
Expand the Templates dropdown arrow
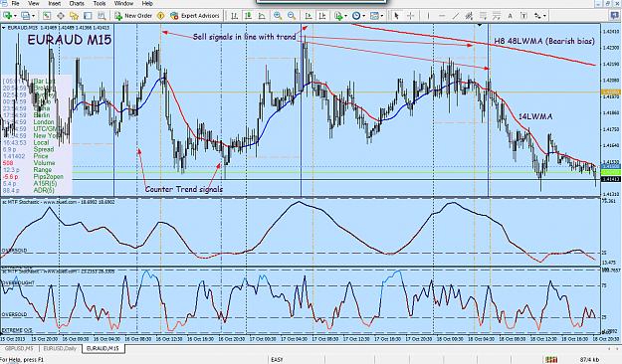tap(381, 16)
